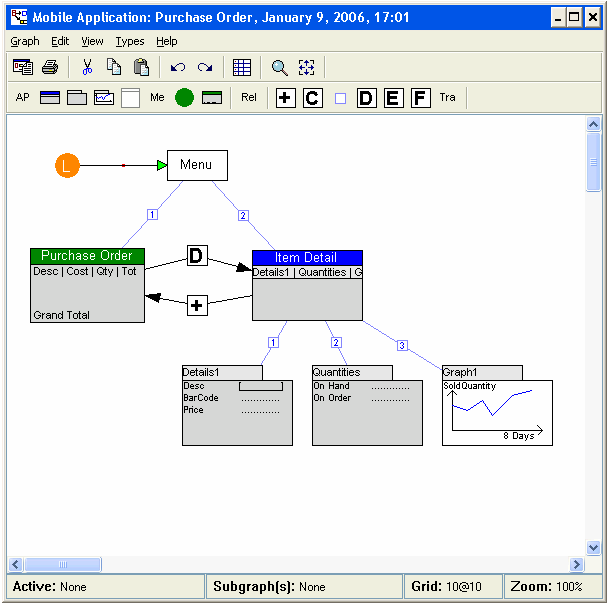Image resolution: width=607 pixels, height=603 pixels.
Task: Select the green circle object type
Action: click(184, 97)
